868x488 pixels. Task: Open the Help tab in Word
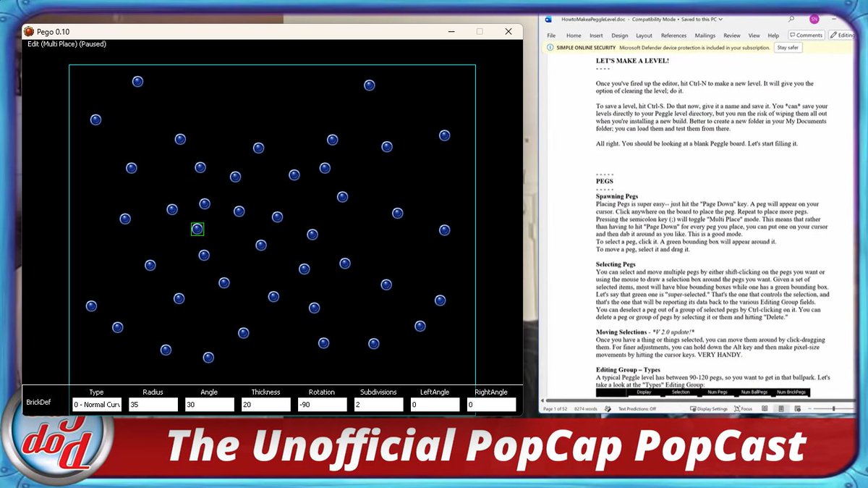[x=773, y=35]
